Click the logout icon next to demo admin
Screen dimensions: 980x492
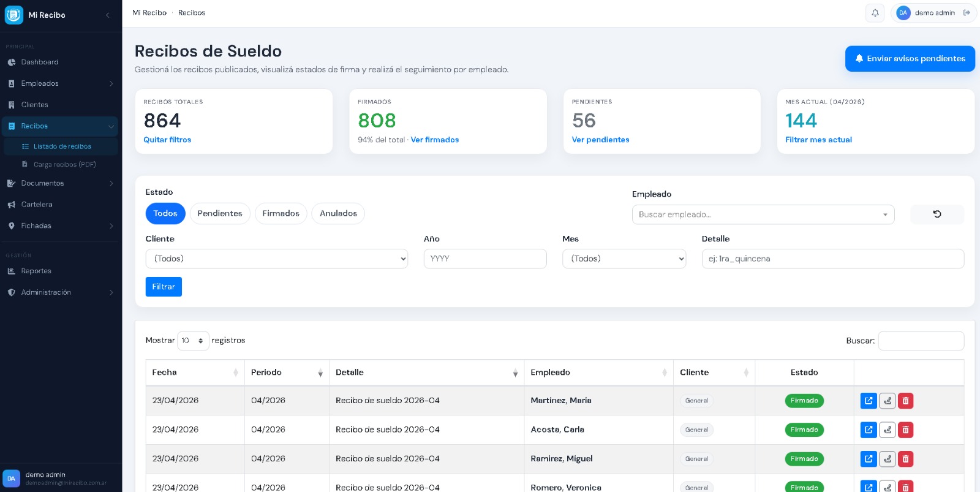pos(967,13)
